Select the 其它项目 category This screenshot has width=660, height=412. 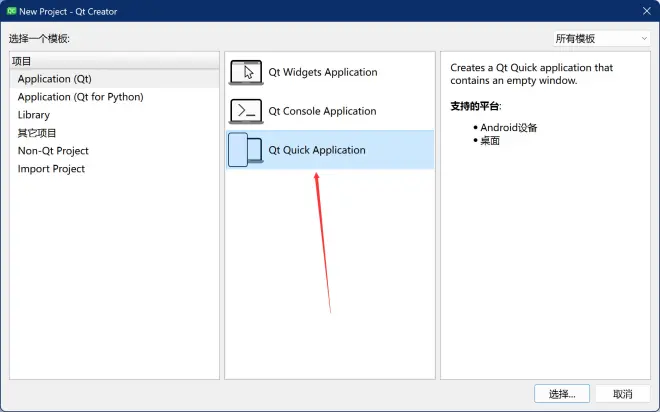point(114,133)
